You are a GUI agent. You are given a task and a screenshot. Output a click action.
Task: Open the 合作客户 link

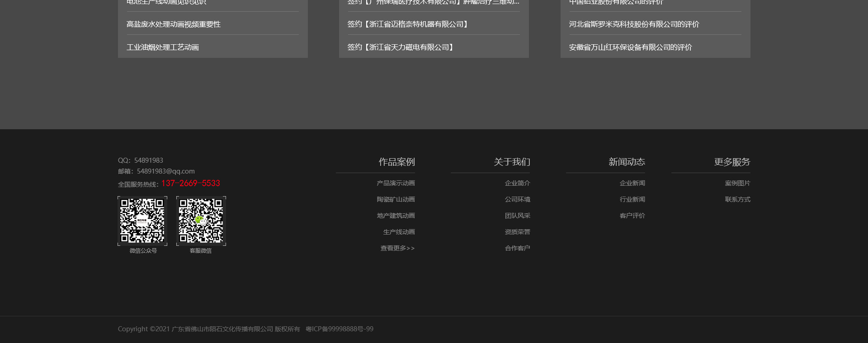[517, 248]
